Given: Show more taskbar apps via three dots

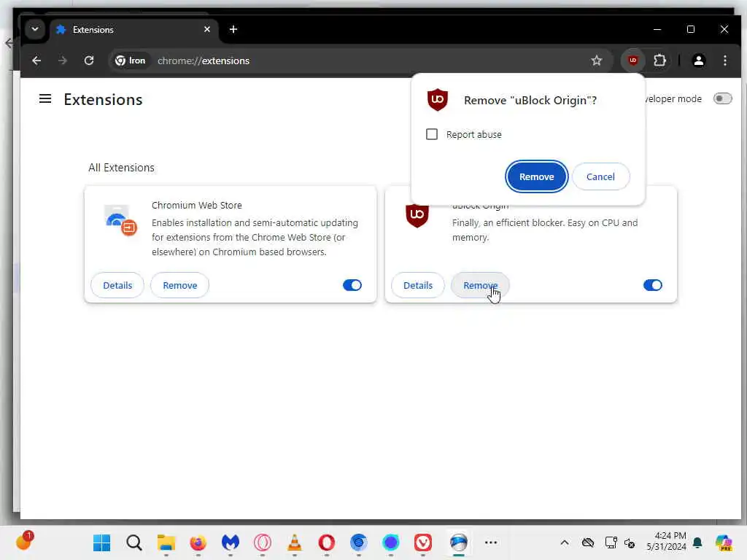Looking at the screenshot, I should [491, 542].
